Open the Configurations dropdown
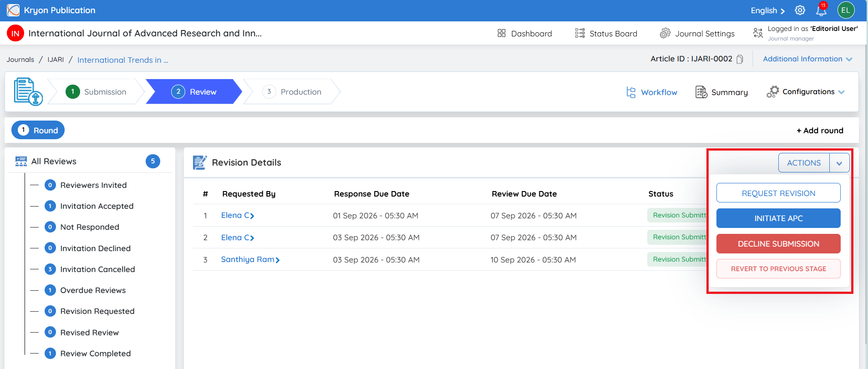This screenshot has height=369, width=868. coord(806,92)
